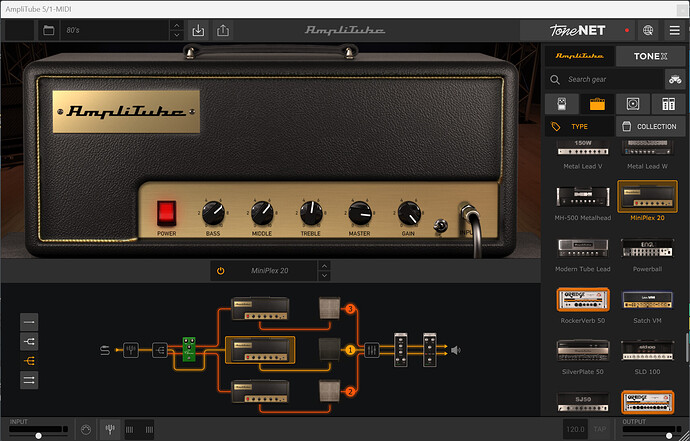Click the custom shop cart icon

[x=675, y=80]
